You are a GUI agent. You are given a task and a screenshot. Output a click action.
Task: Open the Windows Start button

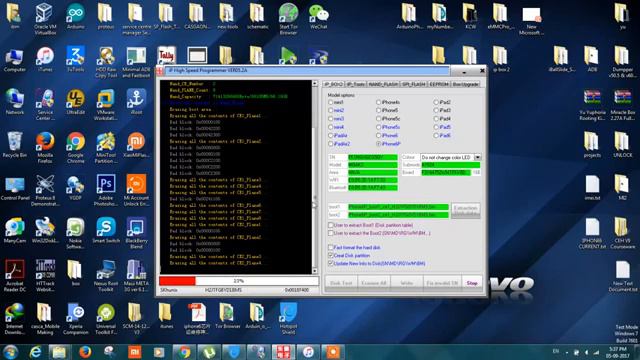[11, 352]
